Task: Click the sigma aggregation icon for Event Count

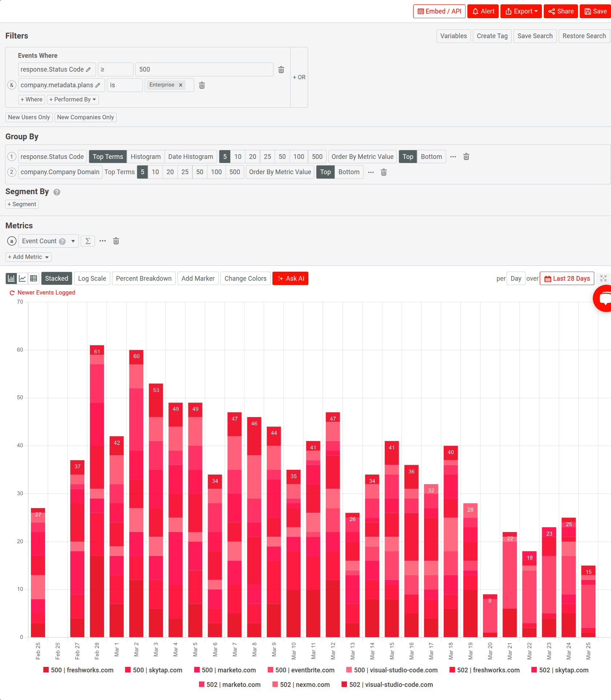Action: pos(88,241)
